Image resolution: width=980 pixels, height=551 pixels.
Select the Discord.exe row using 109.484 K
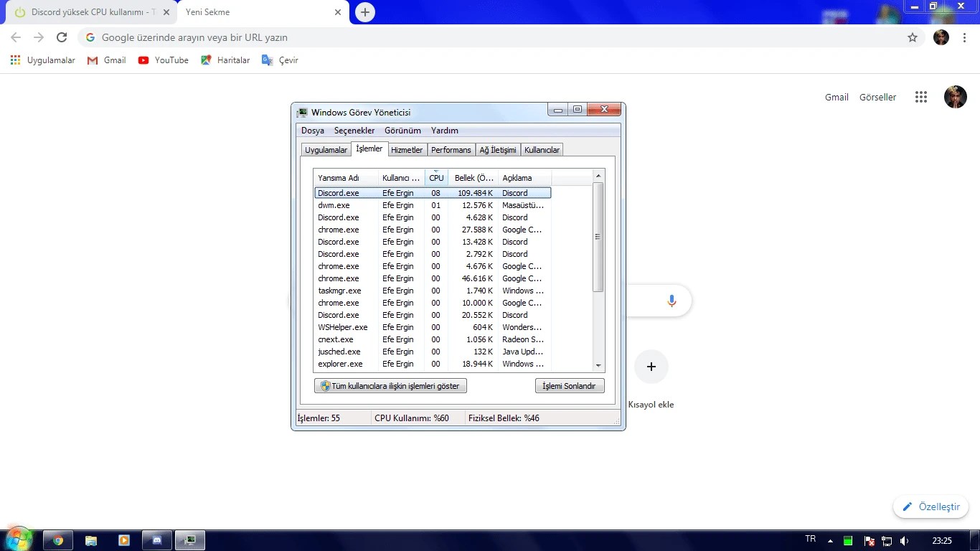[x=433, y=193]
